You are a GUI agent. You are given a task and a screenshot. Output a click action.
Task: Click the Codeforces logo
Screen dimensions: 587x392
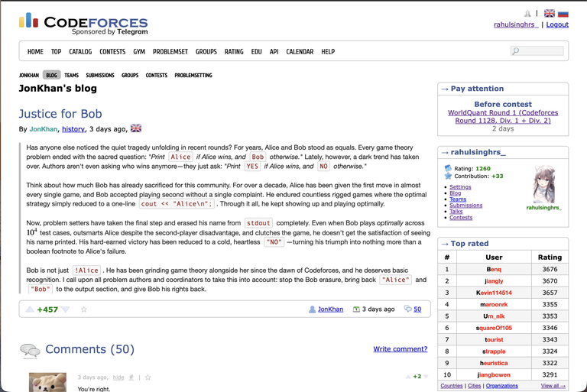click(83, 24)
